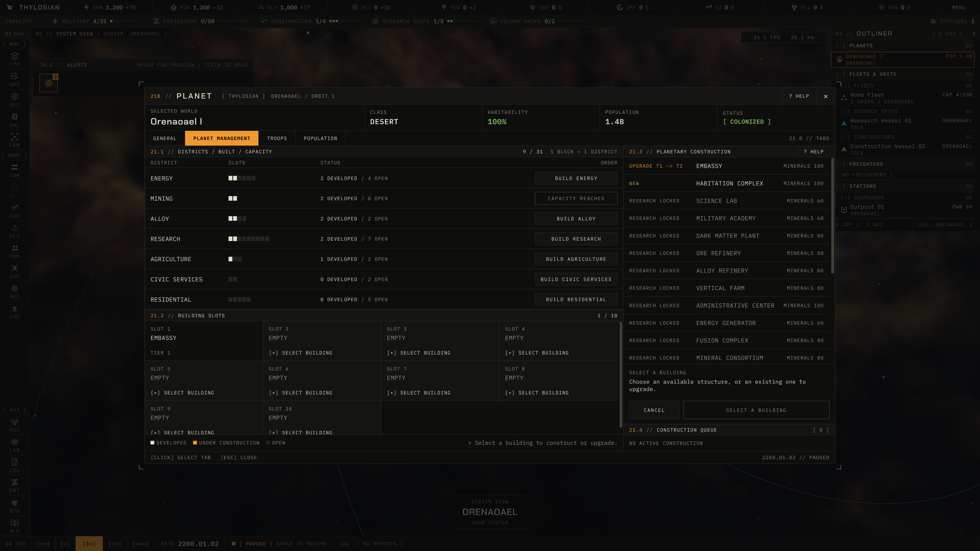Switch to the POPULATION tab
Image resolution: width=980 pixels, height=551 pixels.
pyautogui.click(x=320, y=138)
